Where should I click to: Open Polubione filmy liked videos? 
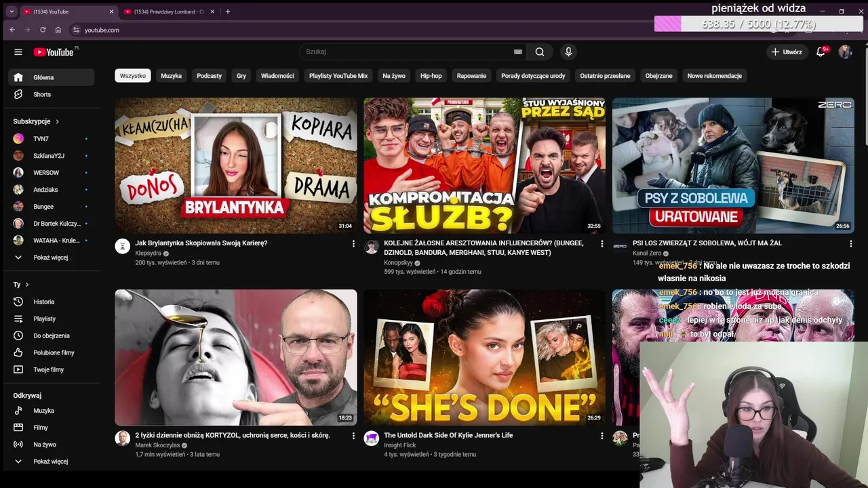pyautogui.click(x=52, y=352)
